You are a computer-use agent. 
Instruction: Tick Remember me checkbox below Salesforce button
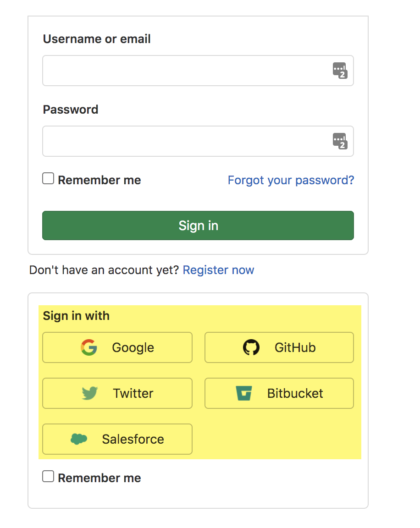[48, 477]
